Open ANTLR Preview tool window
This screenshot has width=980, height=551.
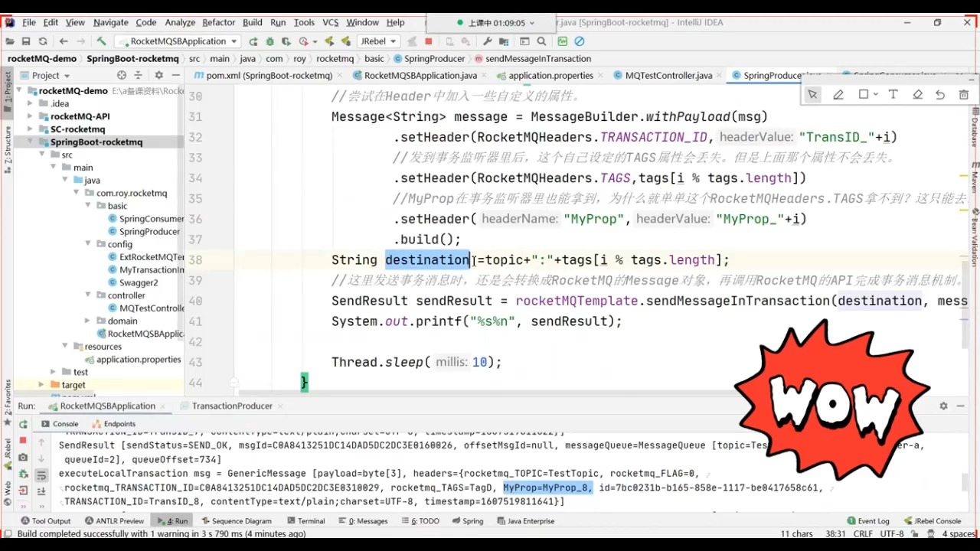114,521
